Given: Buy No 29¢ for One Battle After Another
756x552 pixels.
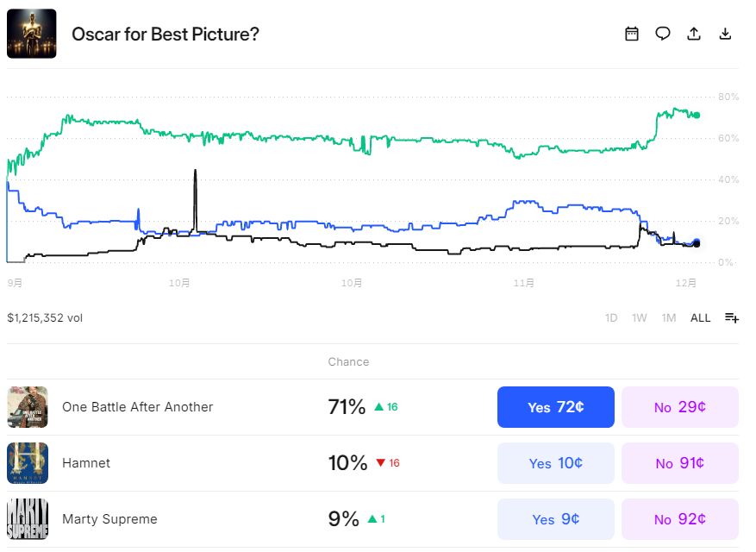Looking at the screenshot, I should coord(680,407).
